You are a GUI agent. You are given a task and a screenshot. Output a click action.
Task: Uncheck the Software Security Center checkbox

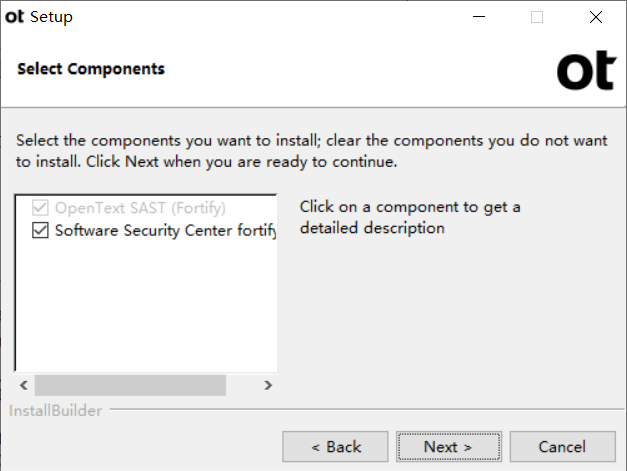coord(40,230)
